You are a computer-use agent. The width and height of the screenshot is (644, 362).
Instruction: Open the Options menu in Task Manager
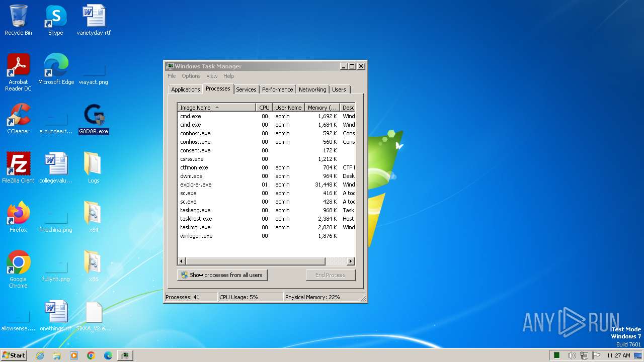pyautogui.click(x=191, y=76)
